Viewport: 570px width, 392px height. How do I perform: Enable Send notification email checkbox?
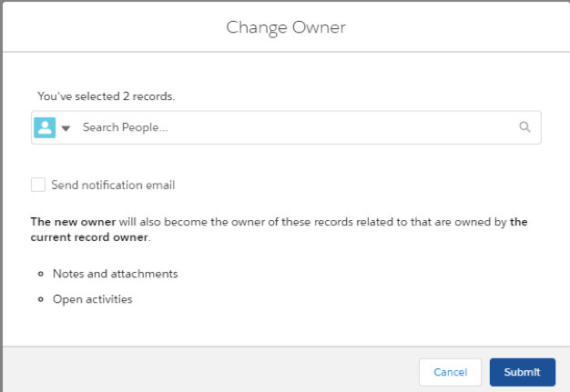(x=38, y=185)
